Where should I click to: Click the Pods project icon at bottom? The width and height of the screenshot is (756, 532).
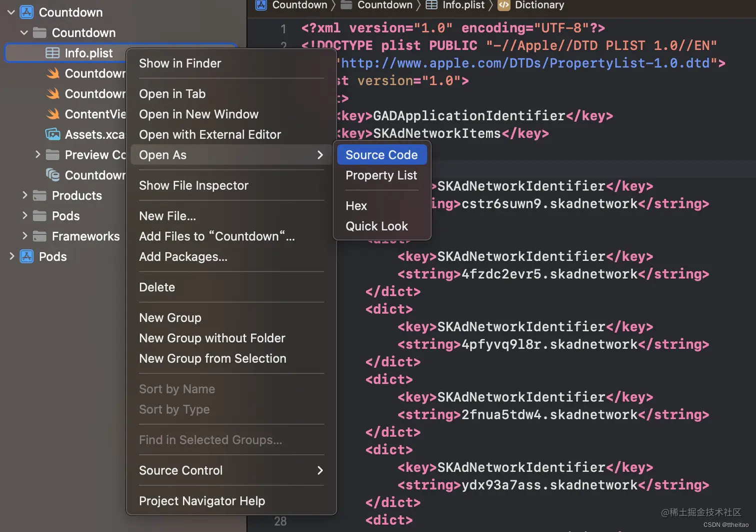(x=26, y=257)
